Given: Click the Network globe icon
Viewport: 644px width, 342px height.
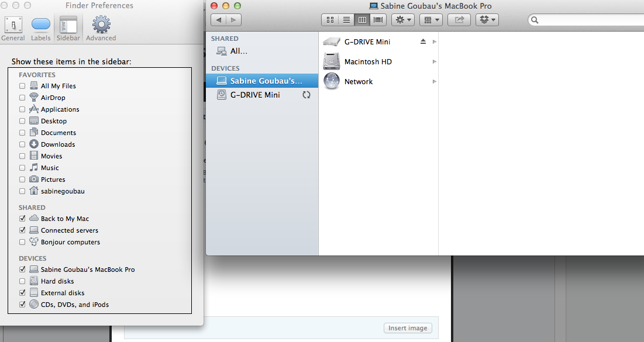Looking at the screenshot, I should tap(332, 81).
